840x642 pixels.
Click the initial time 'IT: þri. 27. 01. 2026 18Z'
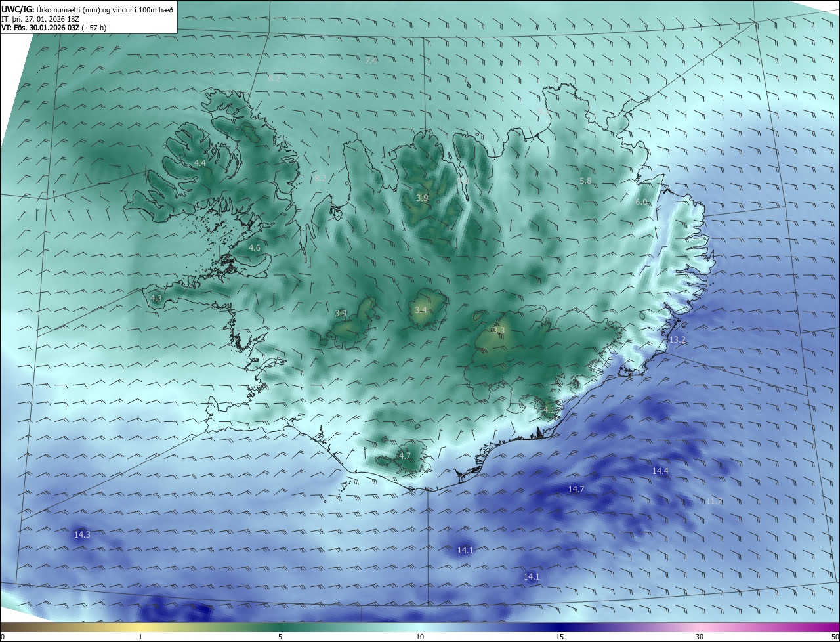(40, 18)
